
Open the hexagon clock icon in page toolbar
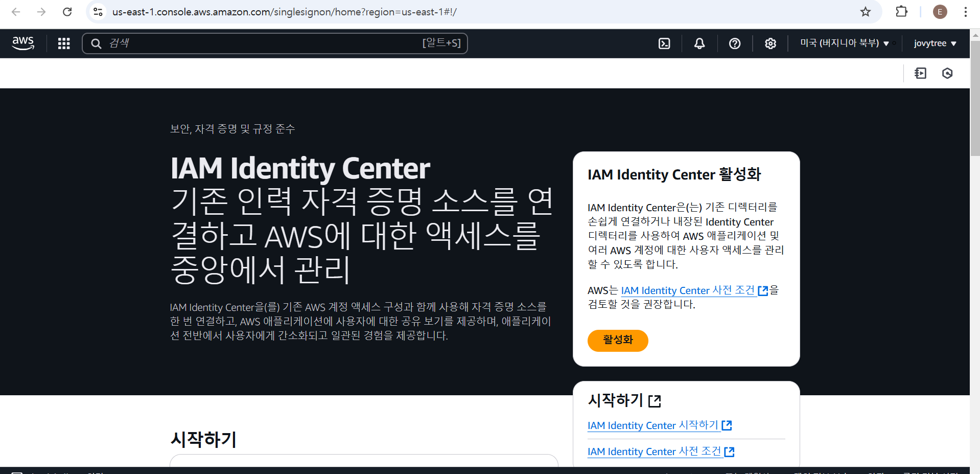click(x=947, y=73)
